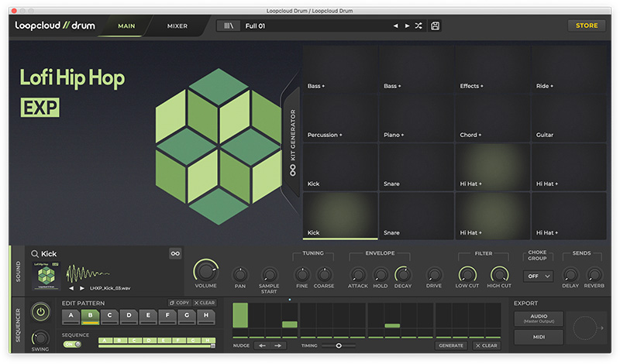Load previous sample for LHXP_Kick_03.wav
The image size is (620, 364).
(x=71, y=288)
